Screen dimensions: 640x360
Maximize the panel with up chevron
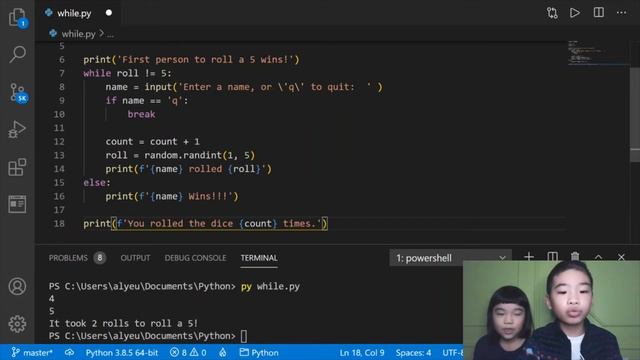(x=598, y=257)
